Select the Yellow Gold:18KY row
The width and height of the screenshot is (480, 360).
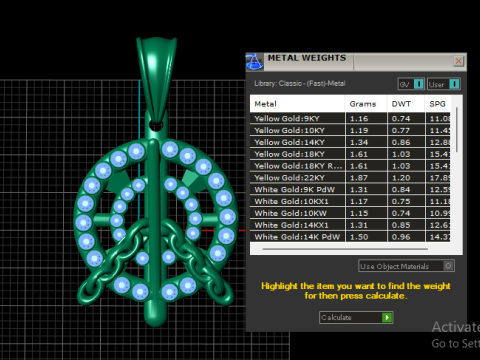[x=350, y=154]
